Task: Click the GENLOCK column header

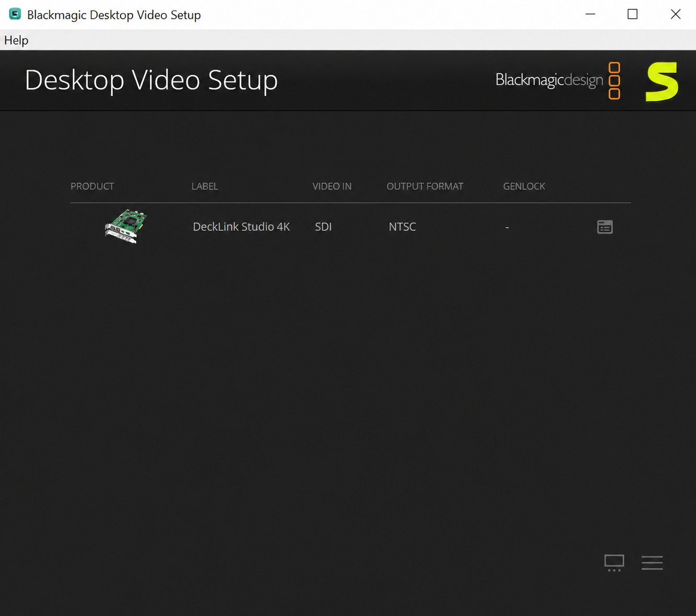Action: point(524,186)
